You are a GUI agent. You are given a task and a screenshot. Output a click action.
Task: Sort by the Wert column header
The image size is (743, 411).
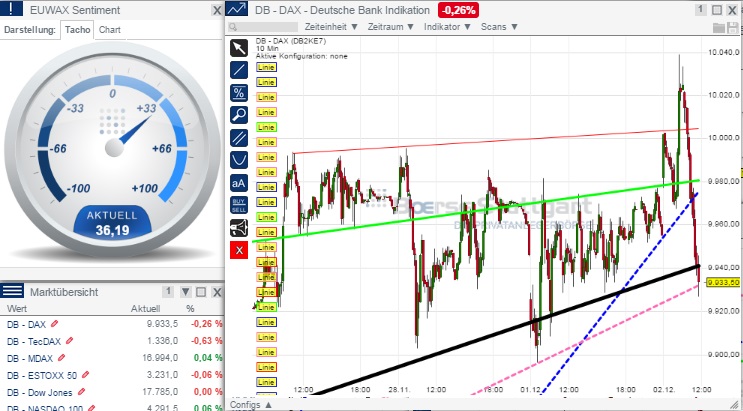click(17, 309)
